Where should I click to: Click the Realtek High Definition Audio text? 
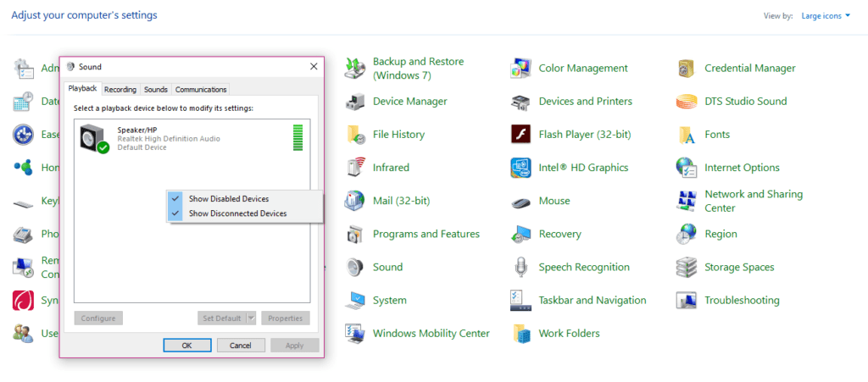(169, 139)
